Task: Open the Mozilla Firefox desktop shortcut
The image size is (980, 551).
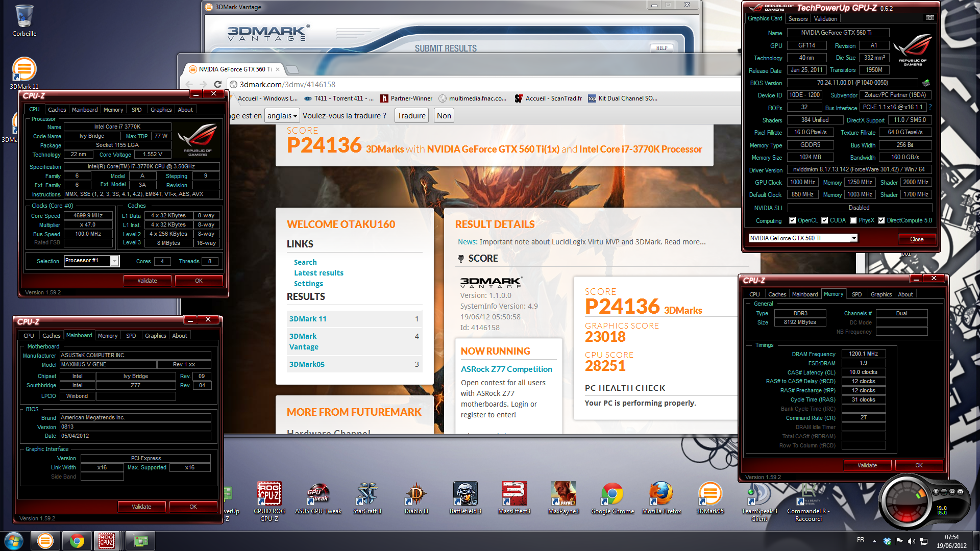Action: tap(661, 498)
